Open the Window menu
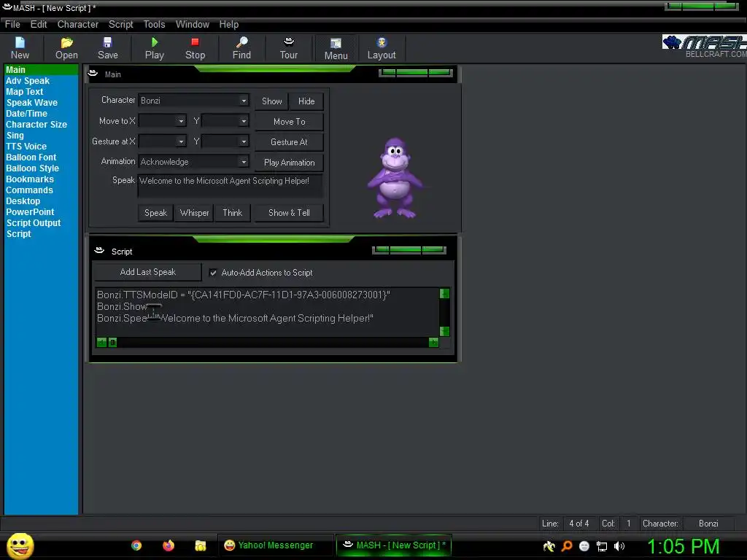 coord(193,24)
